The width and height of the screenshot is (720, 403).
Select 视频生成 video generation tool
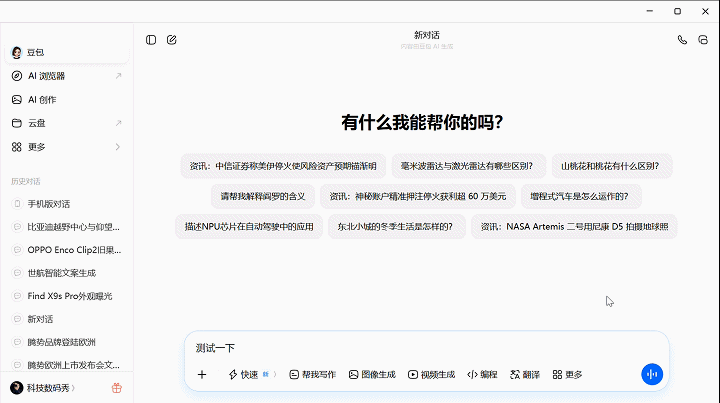pyautogui.click(x=431, y=374)
